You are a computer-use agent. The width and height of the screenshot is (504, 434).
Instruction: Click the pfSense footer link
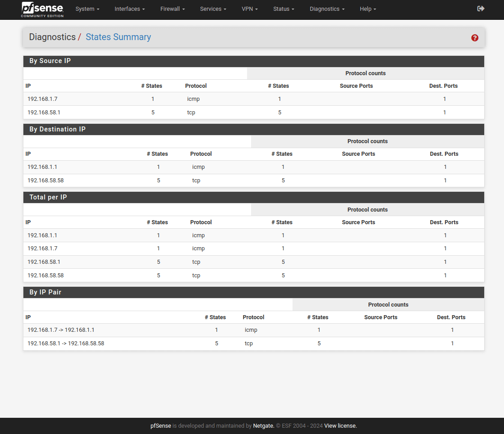pos(161,425)
